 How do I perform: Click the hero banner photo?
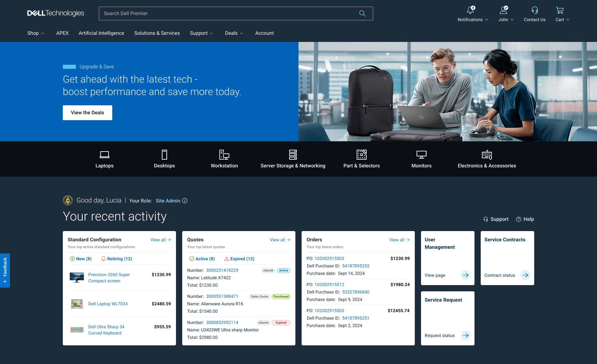click(448, 92)
